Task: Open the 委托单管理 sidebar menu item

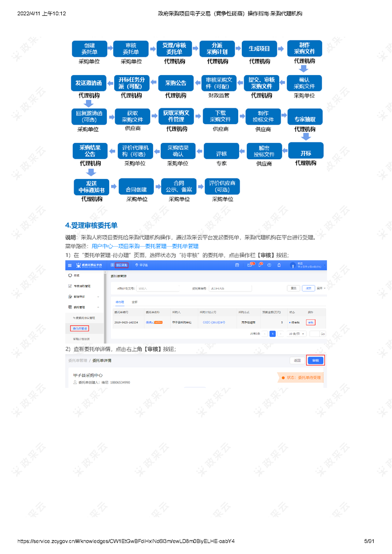Action: coord(80,328)
